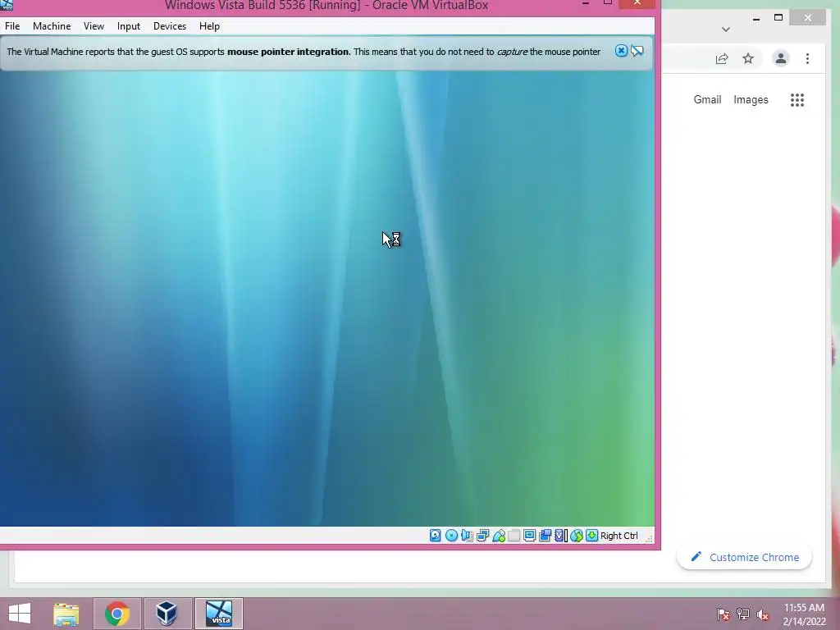The width and height of the screenshot is (840, 630).
Task: Open VirtualBox Manager from the taskbar
Action: [x=167, y=614]
